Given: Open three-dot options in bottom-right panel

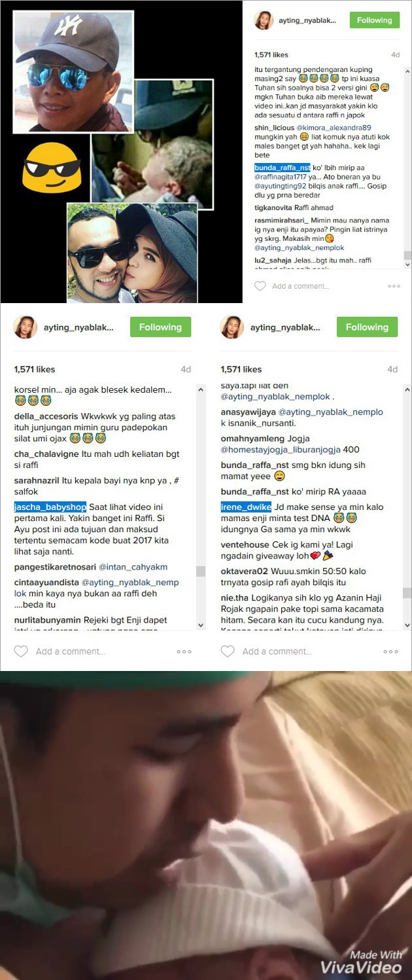Looking at the screenshot, I should (390, 651).
